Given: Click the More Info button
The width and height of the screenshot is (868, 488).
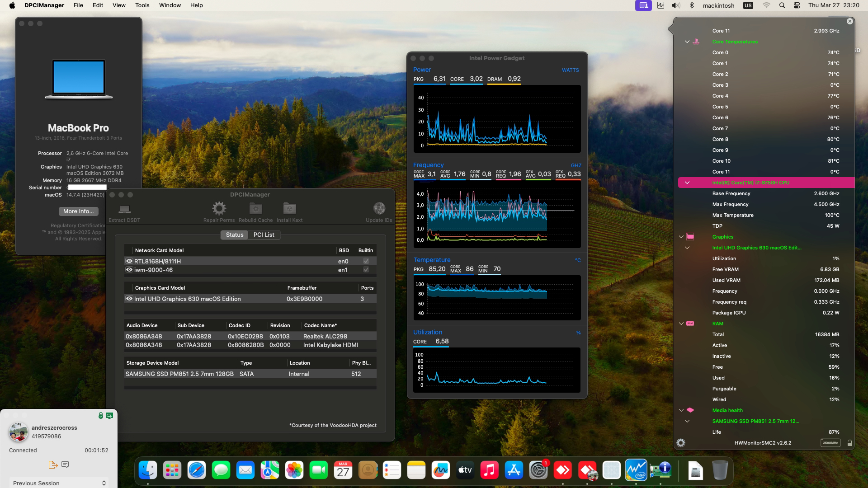Looking at the screenshot, I should [78, 211].
